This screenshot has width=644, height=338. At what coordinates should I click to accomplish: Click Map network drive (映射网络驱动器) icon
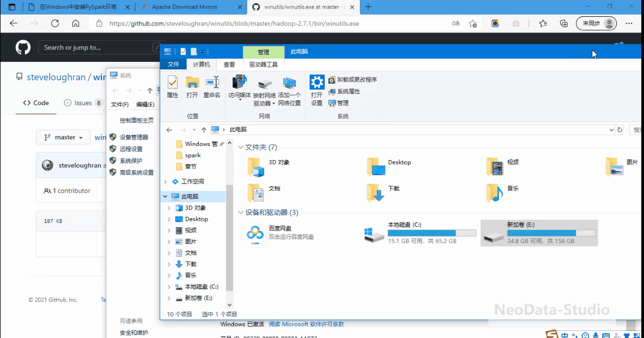coord(264,91)
